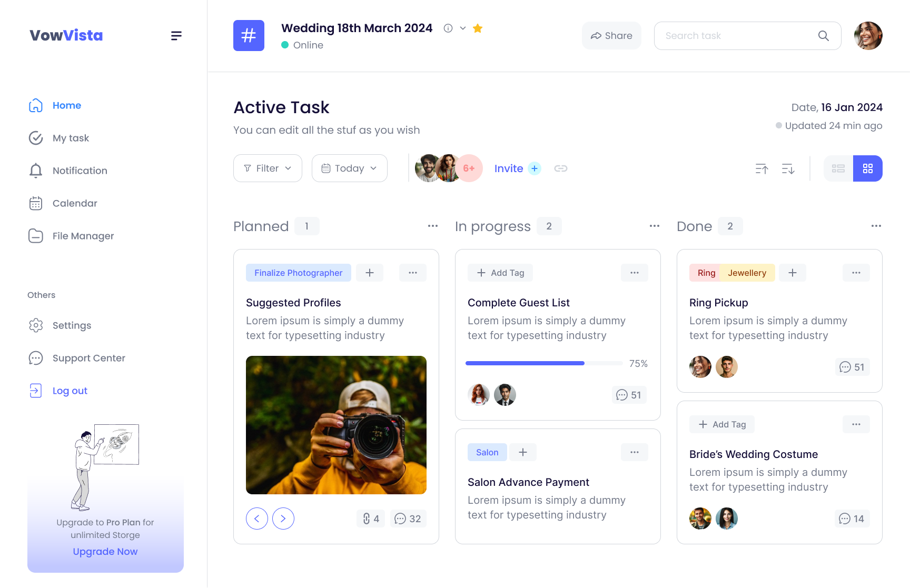The image size is (910, 588).
Task: Open Complete Guest List card options
Action: coord(635,273)
